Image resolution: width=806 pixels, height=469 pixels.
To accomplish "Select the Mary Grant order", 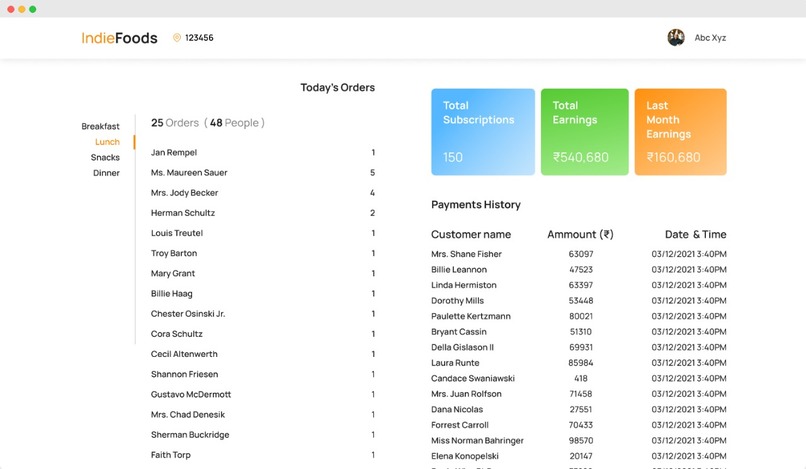I will (263, 273).
